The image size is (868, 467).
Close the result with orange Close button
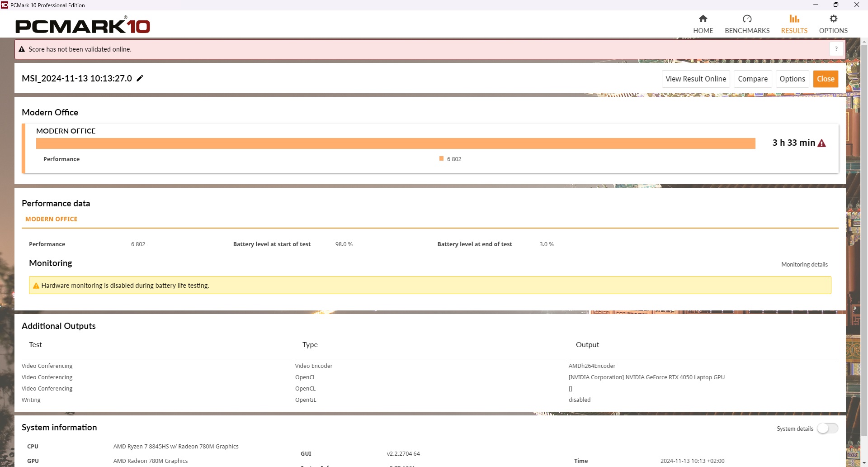826,79
